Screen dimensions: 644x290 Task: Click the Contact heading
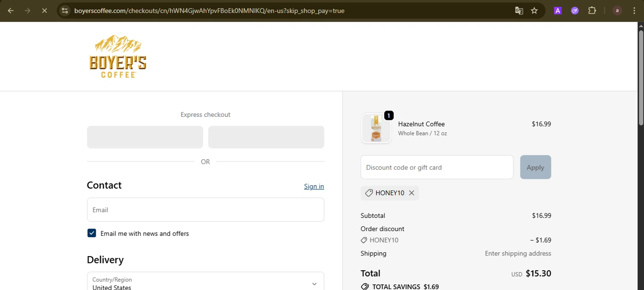pyautogui.click(x=104, y=185)
